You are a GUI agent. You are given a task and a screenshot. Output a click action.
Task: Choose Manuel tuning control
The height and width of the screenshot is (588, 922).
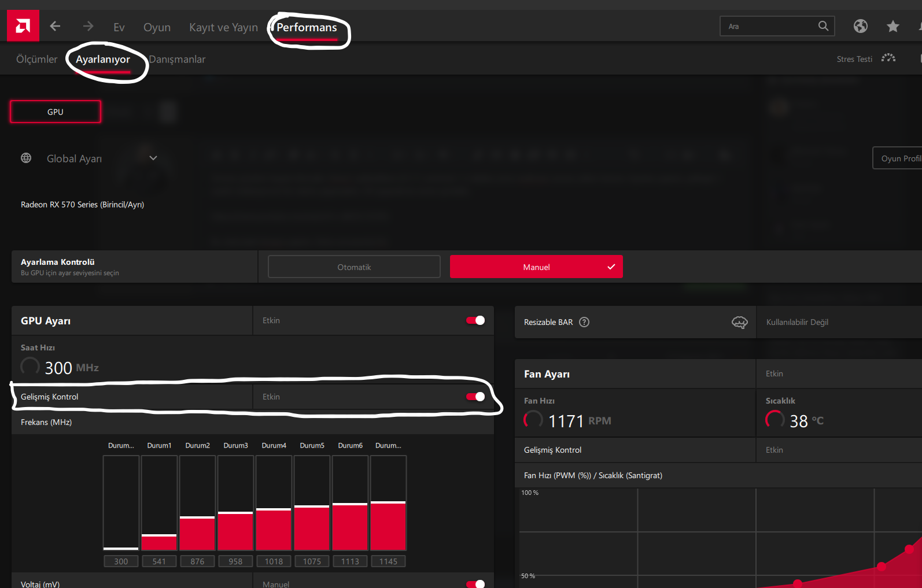536,267
